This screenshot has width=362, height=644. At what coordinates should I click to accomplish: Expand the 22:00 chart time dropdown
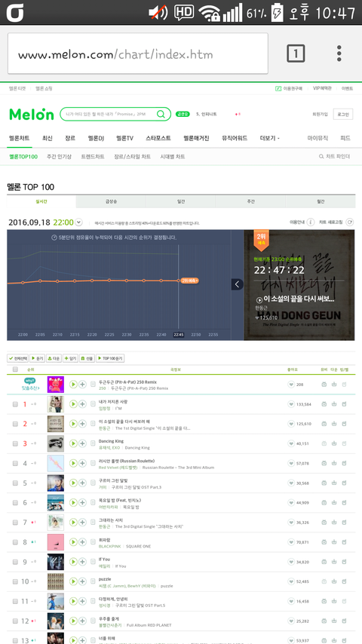pos(79,222)
